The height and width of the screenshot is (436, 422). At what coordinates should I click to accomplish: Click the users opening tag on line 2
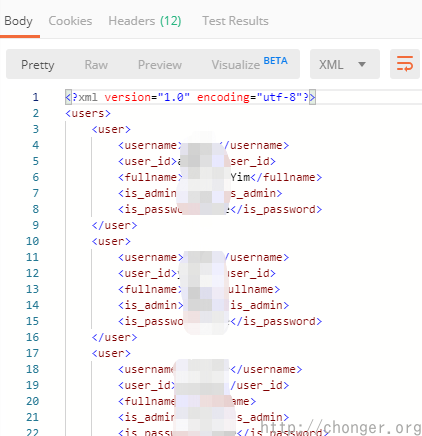(88, 113)
